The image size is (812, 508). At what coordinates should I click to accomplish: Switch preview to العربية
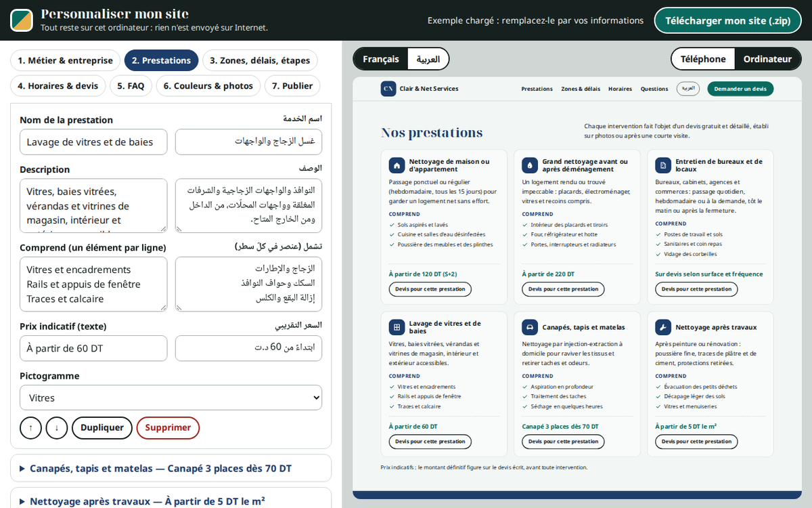pos(428,59)
